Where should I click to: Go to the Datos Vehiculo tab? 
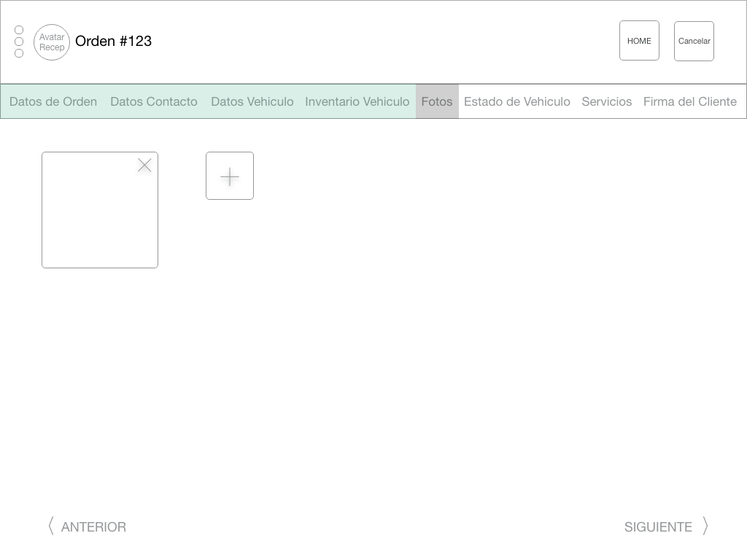[x=252, y=101]
